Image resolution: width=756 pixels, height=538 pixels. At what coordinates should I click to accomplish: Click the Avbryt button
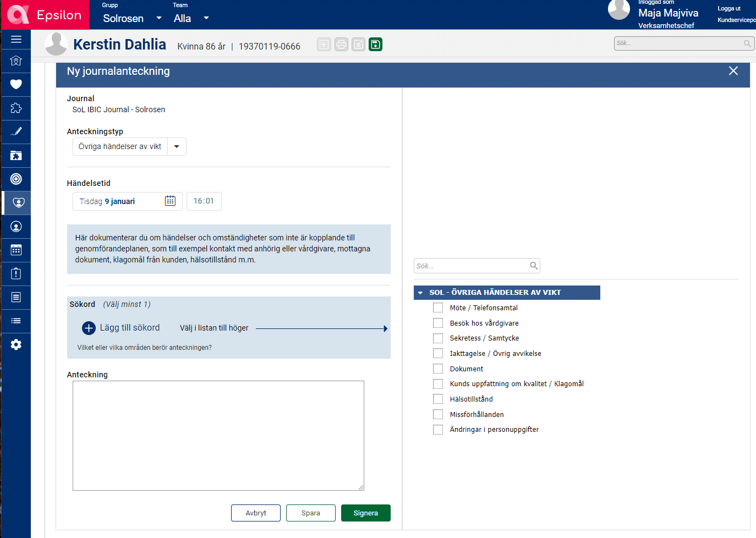coord(256,513)
